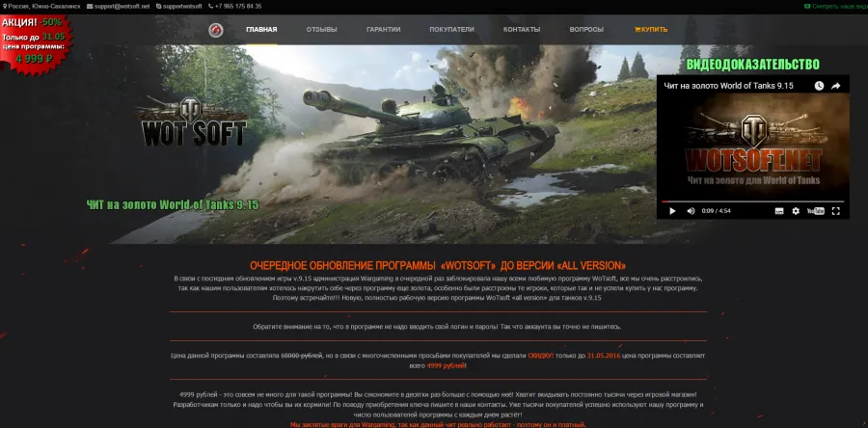Open the ГЛАВНАЯ menu item
The height and width of the screenshot is (428, 868).
(x=261, y=30)
